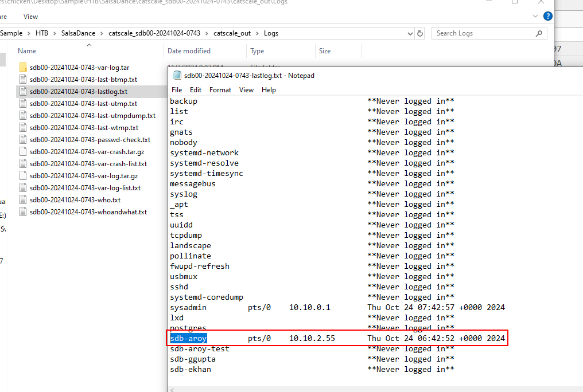
Task: Sort files by Date modified column
Action: (x=189, y=51)
